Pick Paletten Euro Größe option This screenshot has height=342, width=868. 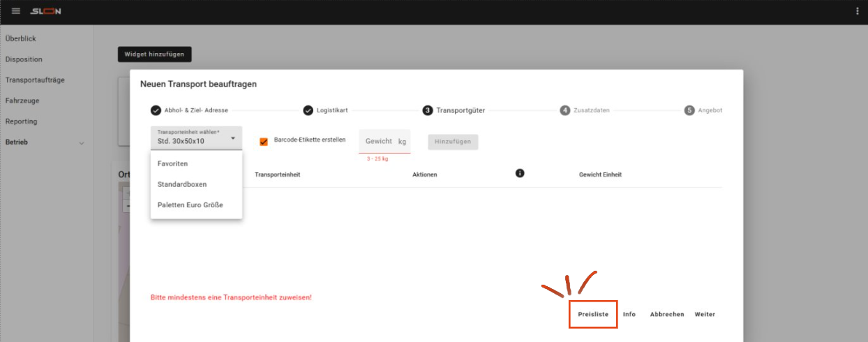pyautogui.click(x=190, y=205)
